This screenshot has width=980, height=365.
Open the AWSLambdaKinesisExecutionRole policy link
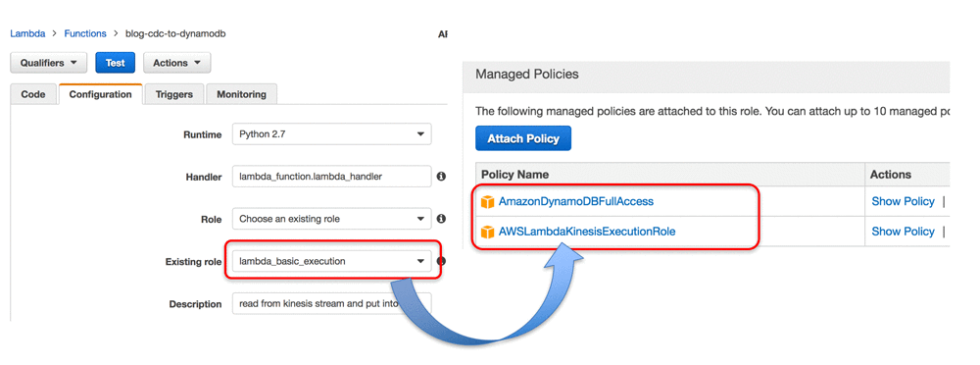pyautogui.click(x=587, y=232)
